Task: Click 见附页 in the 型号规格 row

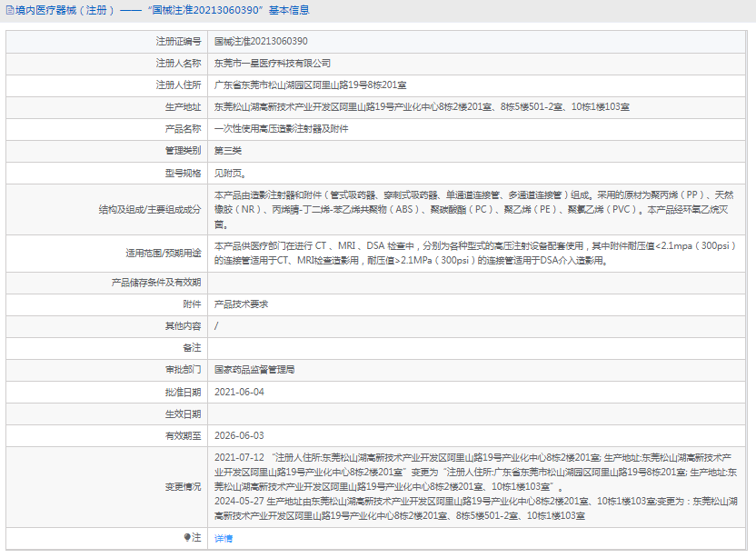Action: pos(230,173)
